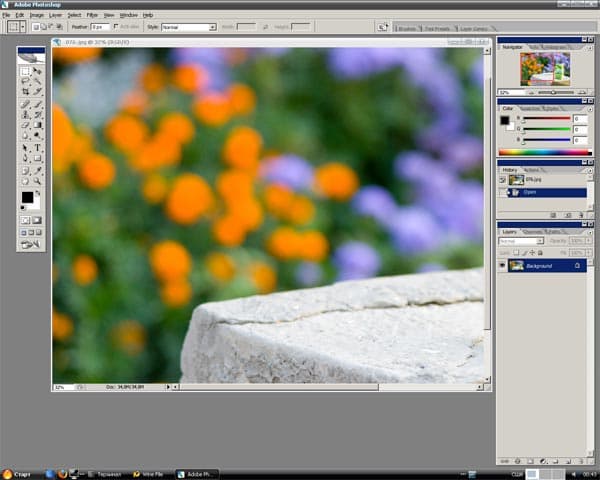Select the History Brush tool
Viewport: 600px width, 480px height.
click(37, 114)
